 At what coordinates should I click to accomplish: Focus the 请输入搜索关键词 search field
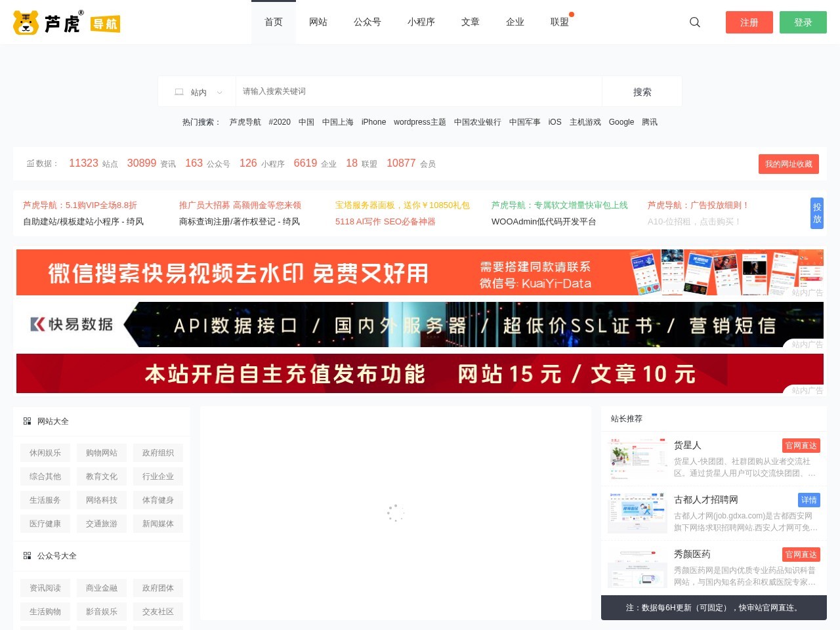[x=419, y=92]
